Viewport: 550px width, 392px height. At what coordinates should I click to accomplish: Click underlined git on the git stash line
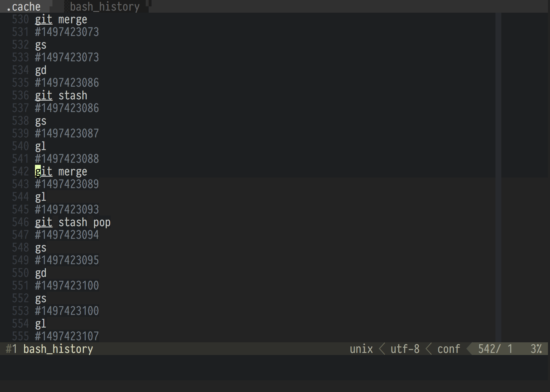[x=44, y=95]
